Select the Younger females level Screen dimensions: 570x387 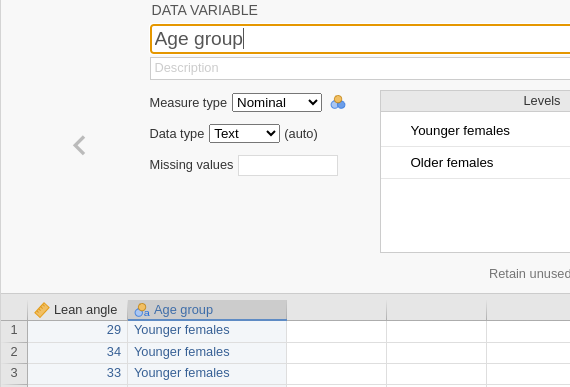click(475, 130)
